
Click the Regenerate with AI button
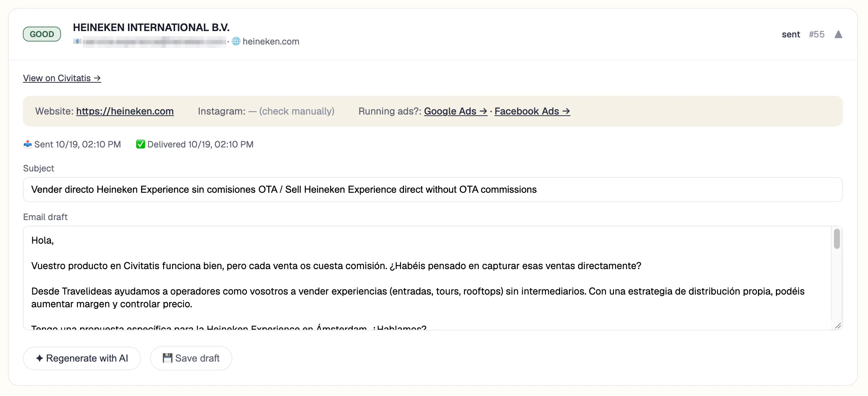[82, 358]
